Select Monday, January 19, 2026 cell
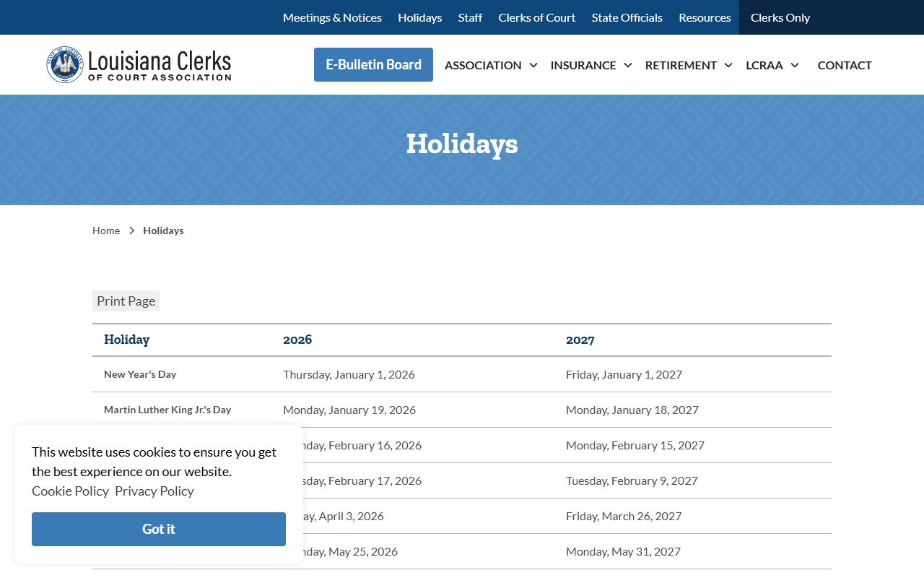This screenshot has height=578, width=924. pyautogui.click(x=349, y=410)
